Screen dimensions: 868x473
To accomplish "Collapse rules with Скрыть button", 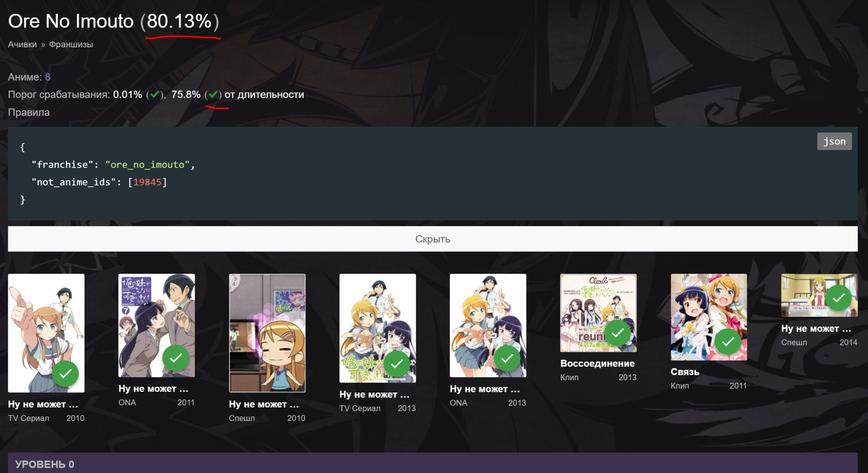I will pos(433,239).
